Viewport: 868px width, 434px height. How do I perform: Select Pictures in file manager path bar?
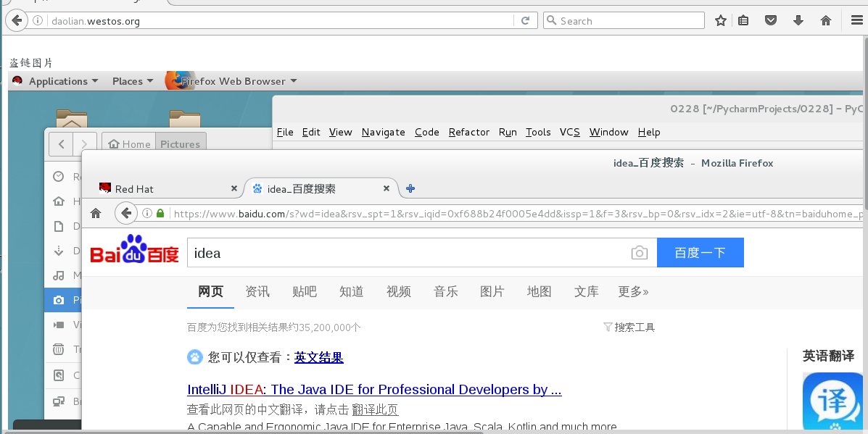(x=181, y=144)
